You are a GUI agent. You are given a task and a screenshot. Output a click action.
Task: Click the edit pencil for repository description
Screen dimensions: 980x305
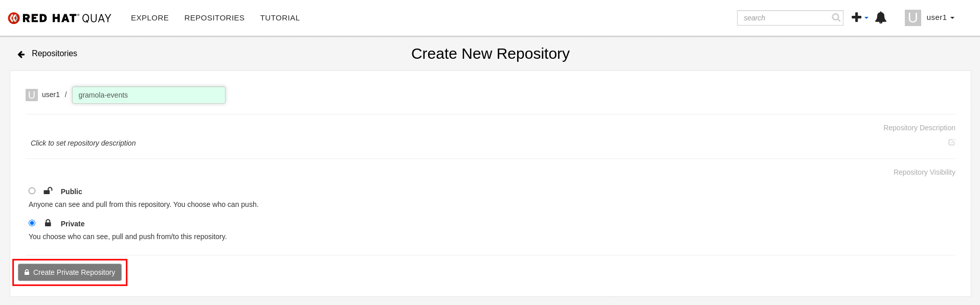point(951,143)
